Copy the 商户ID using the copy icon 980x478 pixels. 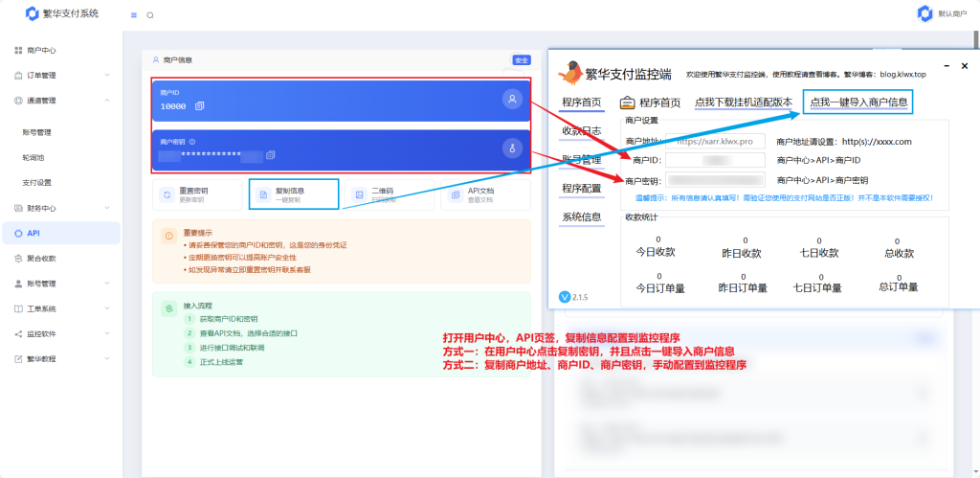[x=199, y=106]
